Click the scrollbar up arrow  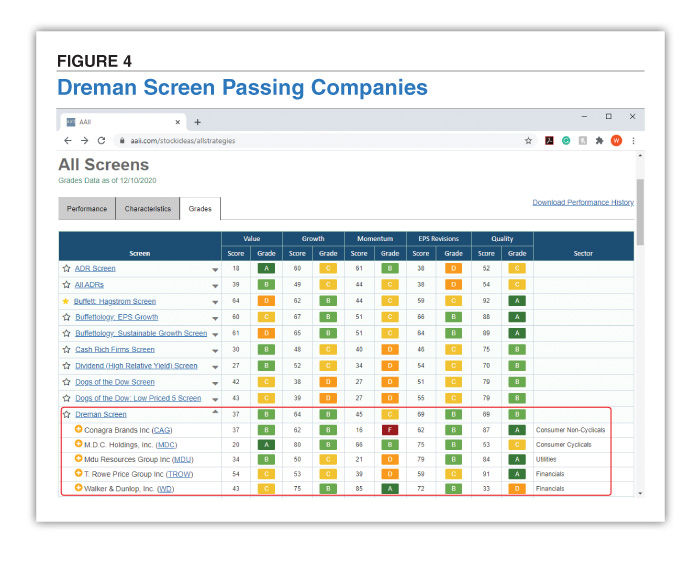640,155
